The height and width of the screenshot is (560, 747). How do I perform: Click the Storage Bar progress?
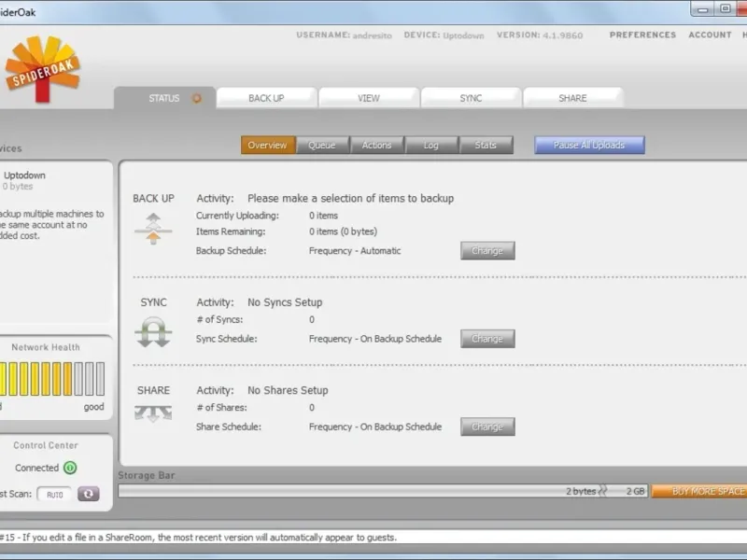(x=383, y=492)
